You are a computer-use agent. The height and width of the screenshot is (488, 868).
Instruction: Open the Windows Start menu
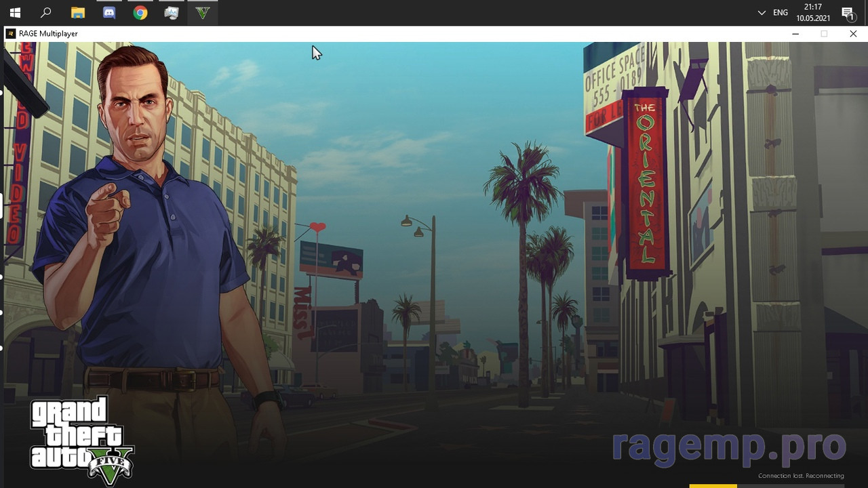[x=15, y=12]
